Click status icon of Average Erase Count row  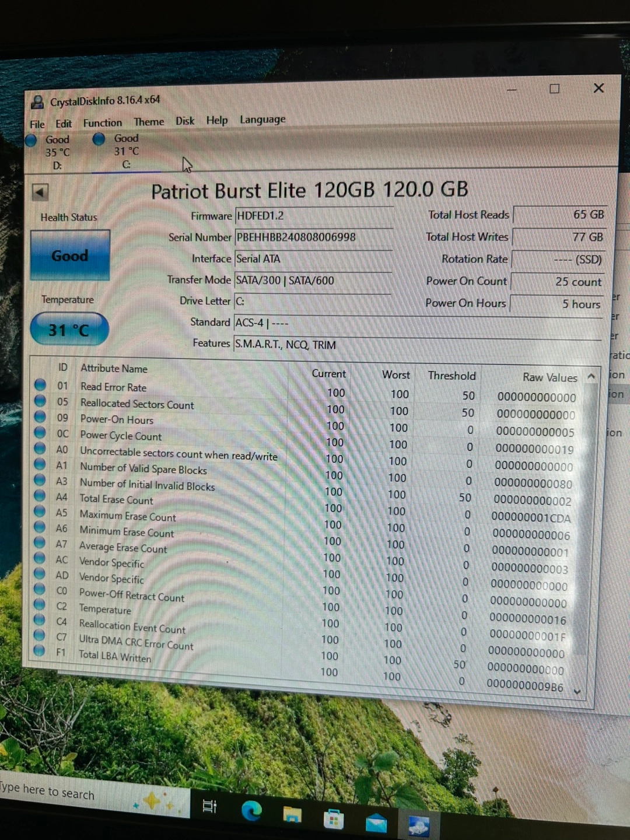point(40,542)
